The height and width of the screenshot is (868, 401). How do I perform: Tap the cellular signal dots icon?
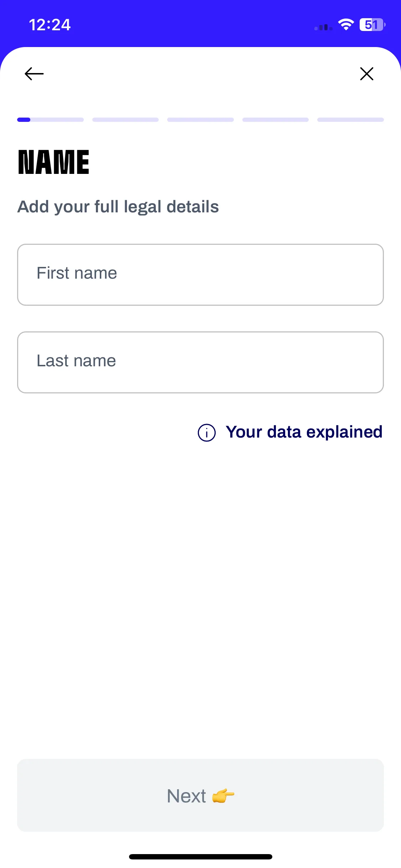[x=323, y=27]
